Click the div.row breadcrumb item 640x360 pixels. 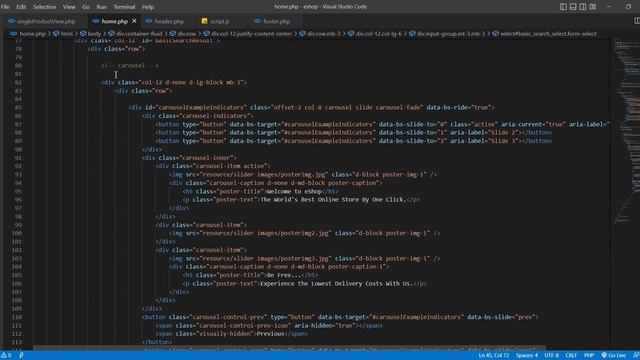[x=187, y=34]
